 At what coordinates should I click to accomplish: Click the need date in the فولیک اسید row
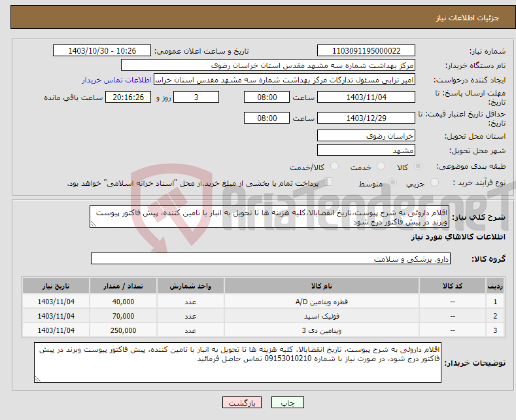click(56, 317)
